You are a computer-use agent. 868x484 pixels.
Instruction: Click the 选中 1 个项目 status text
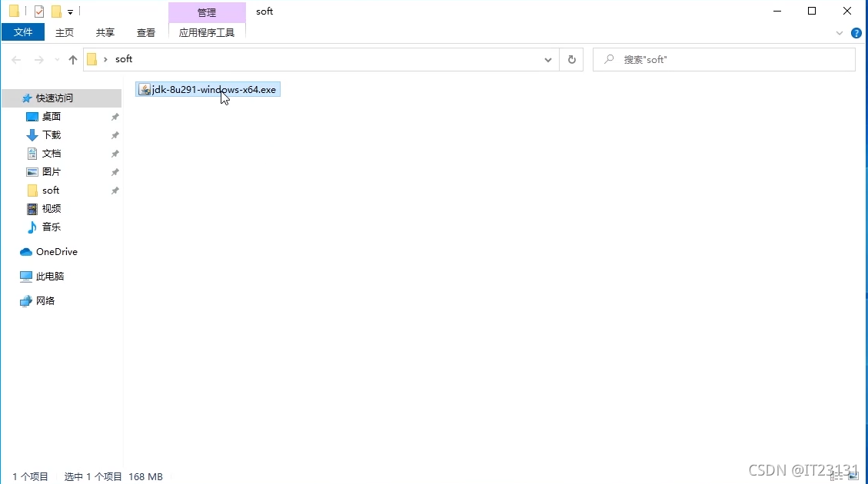(x=93, y=476)
